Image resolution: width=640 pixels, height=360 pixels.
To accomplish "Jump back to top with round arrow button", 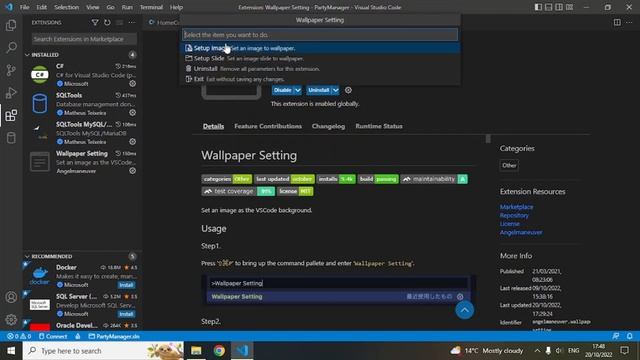I will pyautogui.click(x=464, y=310).
